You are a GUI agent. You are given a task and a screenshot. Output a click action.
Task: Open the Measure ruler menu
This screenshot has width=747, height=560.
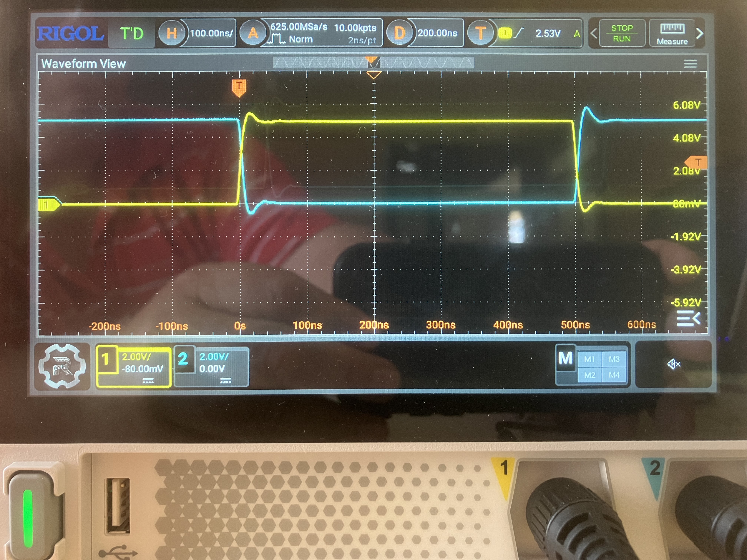click(672, 33)
